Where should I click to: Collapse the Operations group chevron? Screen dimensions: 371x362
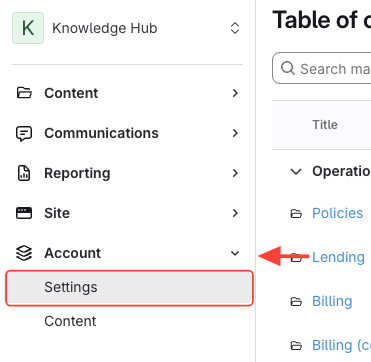(x=296, y=172)
